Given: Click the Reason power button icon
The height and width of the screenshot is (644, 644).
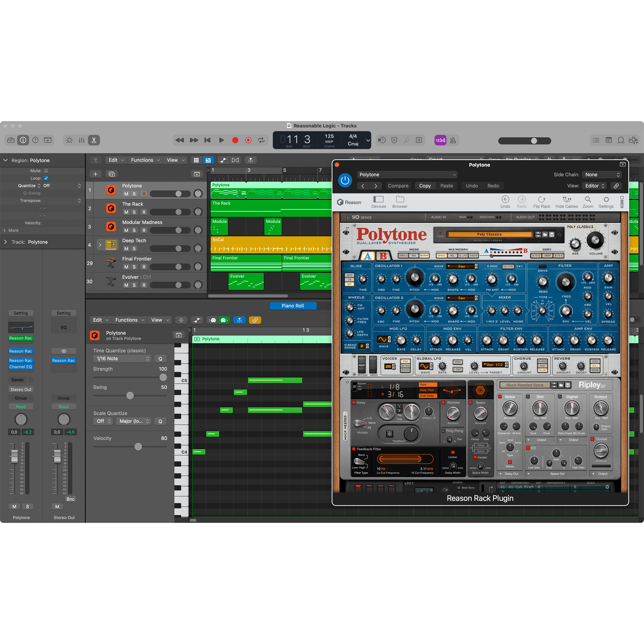Looking at the screenshot, I should point(345,180).
